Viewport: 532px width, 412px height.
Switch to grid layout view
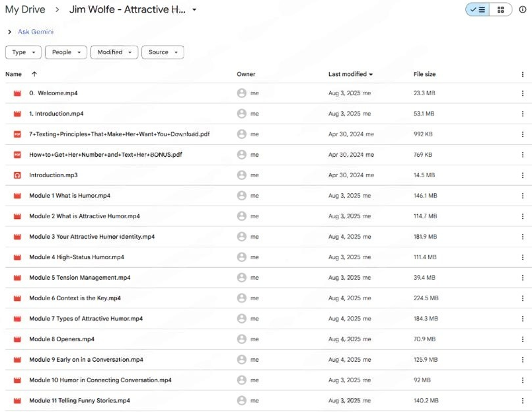point(500,10)
